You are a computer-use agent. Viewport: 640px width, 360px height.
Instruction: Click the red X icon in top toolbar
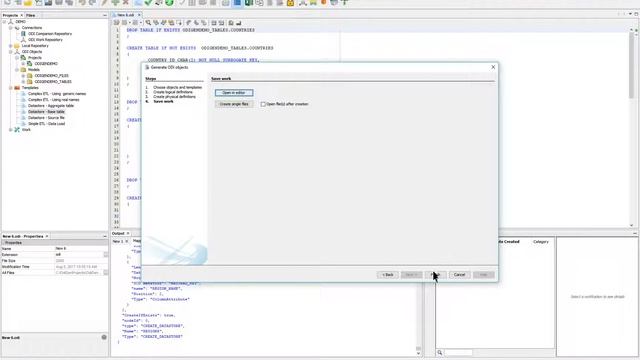(x=126, y=3)
